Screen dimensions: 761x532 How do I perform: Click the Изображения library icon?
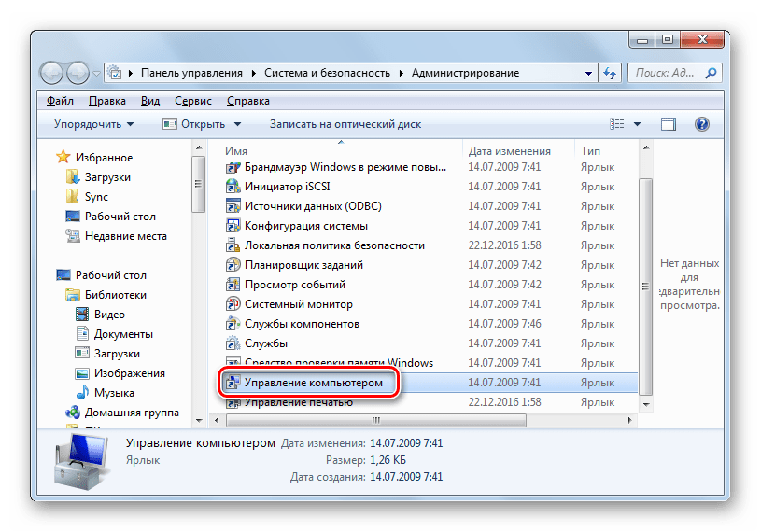coord(82,373)
